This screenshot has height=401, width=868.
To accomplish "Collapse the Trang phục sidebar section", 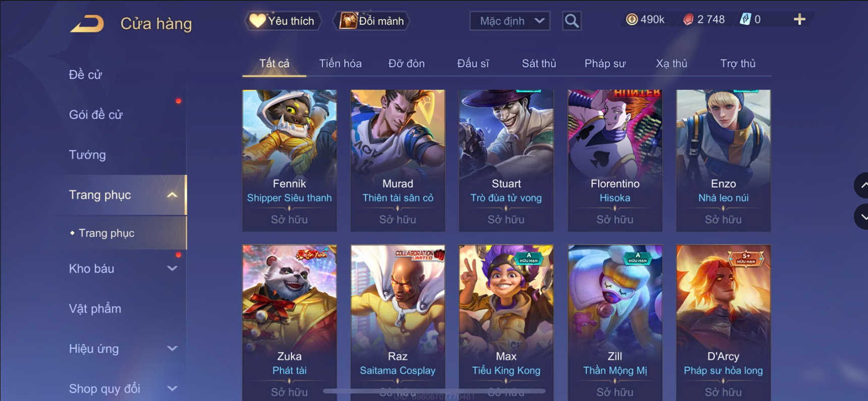I will point(172,195).
